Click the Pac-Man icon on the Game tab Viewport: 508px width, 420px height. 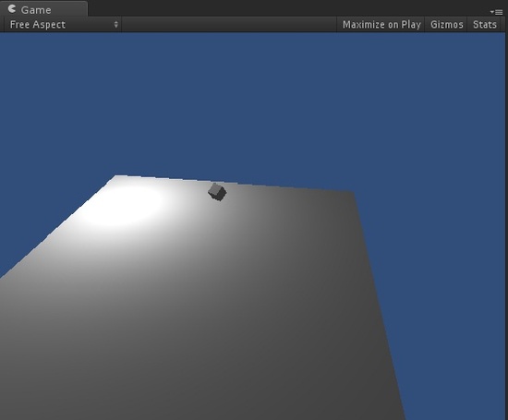[x=12, y=8]
